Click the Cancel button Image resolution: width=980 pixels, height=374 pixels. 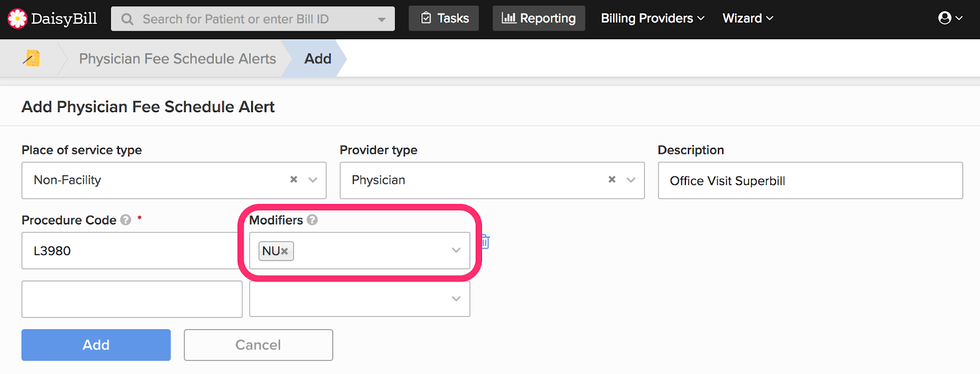coord(258,345)
